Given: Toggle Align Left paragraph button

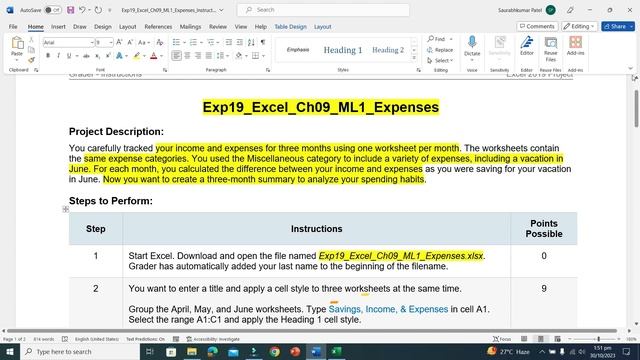Looking at the screenshot, I should pyautogui.click(x=176, y=56).
